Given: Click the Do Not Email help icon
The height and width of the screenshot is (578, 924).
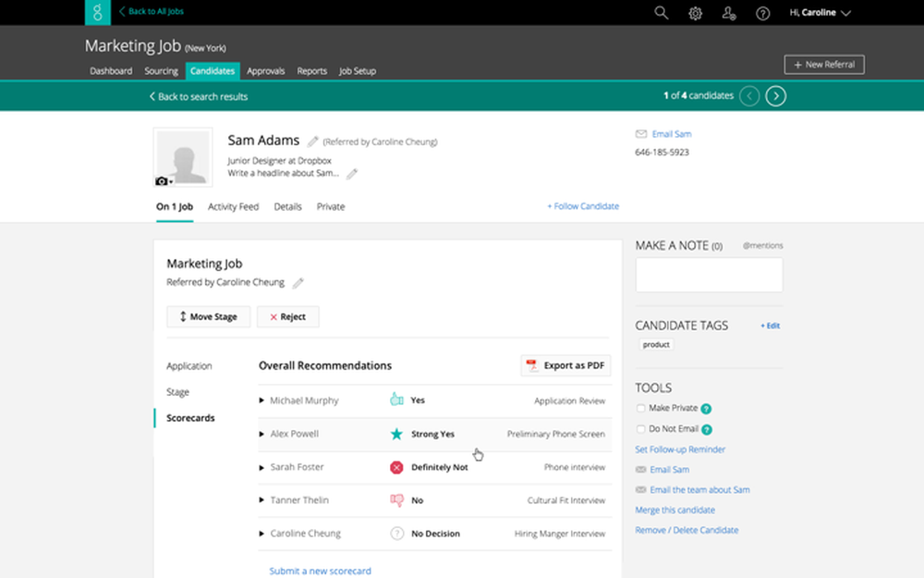Looking at the screenshot, I should [x=707, y=429].
